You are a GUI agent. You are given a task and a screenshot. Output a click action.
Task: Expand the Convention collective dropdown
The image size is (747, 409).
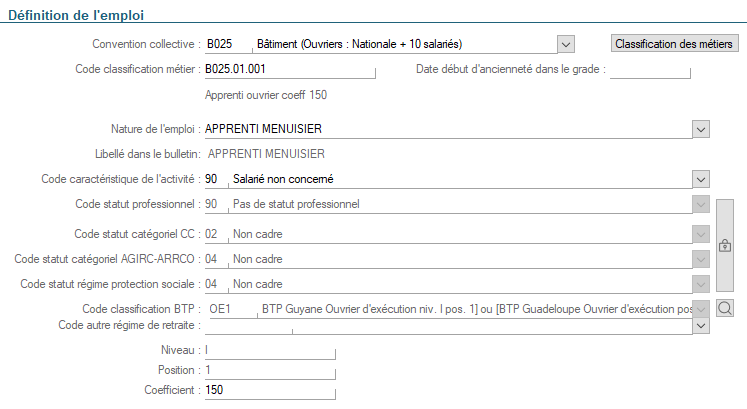click(565, 44)
